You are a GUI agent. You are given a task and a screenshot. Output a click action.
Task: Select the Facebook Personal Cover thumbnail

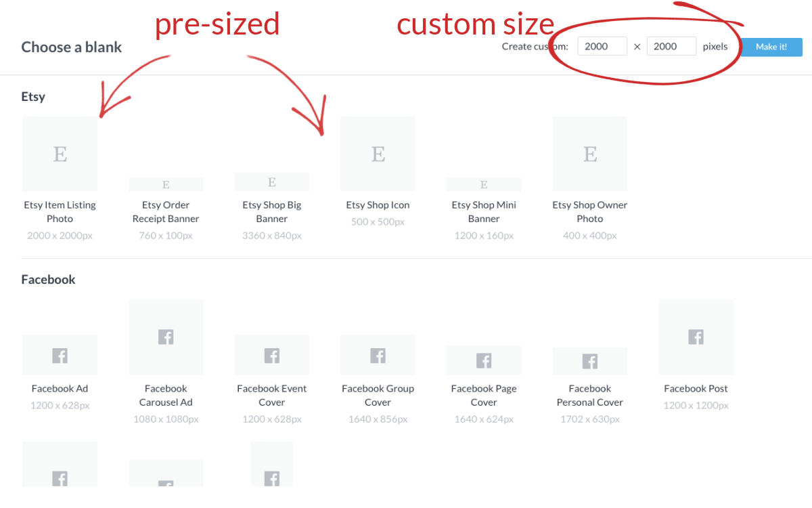tap(590, 361)
